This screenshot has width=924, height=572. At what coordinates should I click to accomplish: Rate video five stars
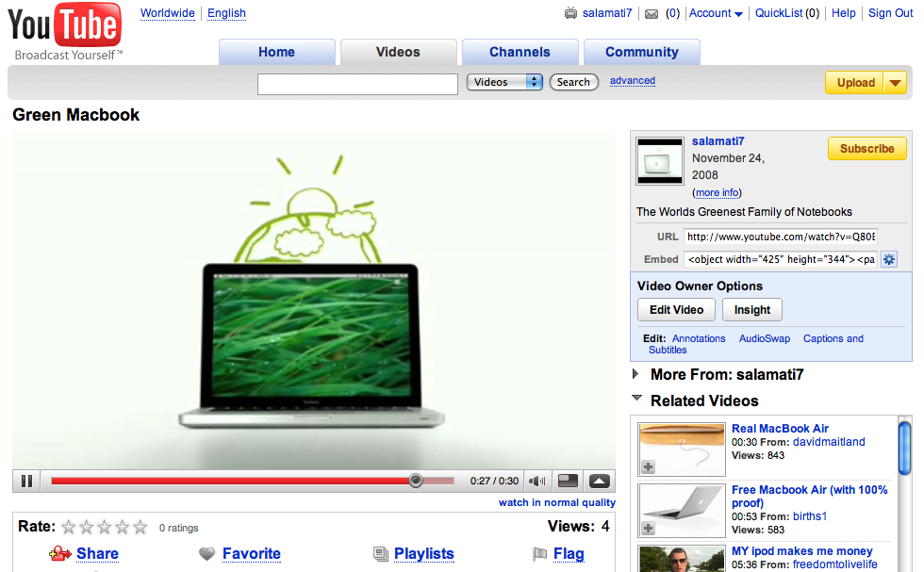tap(140, 527)
